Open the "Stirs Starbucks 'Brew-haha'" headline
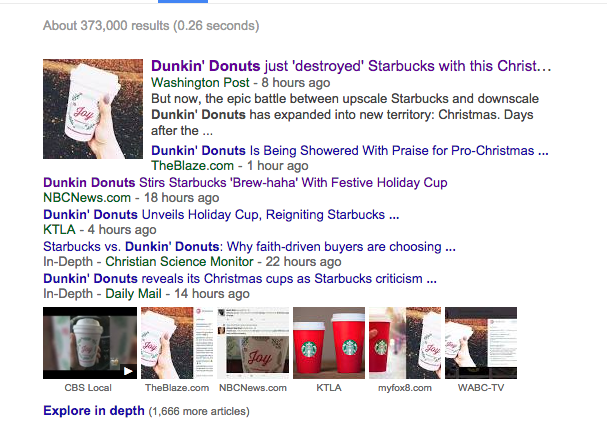 click(245, 182)
